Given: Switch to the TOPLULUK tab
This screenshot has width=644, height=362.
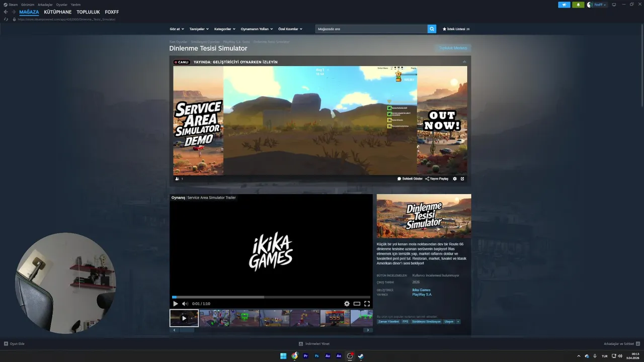Looking at the screenshot, I should [x=88, y=12].
